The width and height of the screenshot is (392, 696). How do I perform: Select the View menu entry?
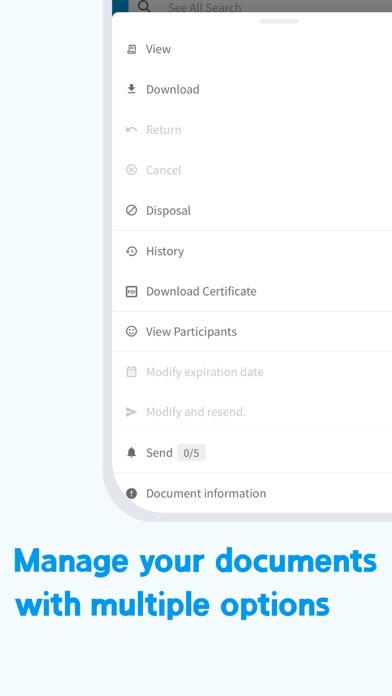tap(252, 49)
